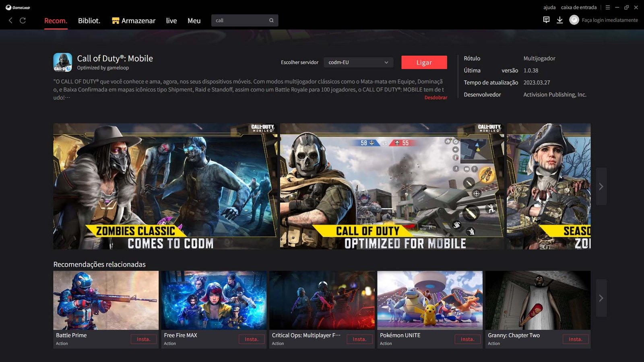
Task: Open Zombies Classic screenshot
Action: [165, 186]
